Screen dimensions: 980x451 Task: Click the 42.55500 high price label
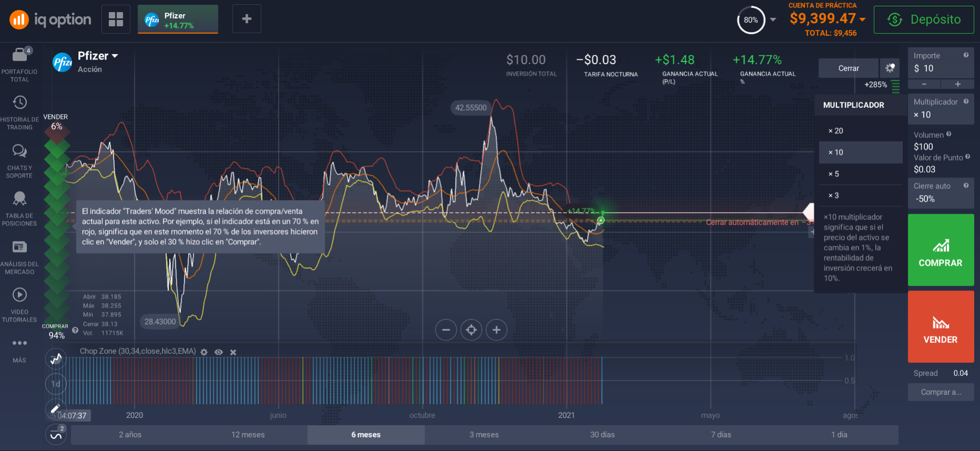click(471, 108)
